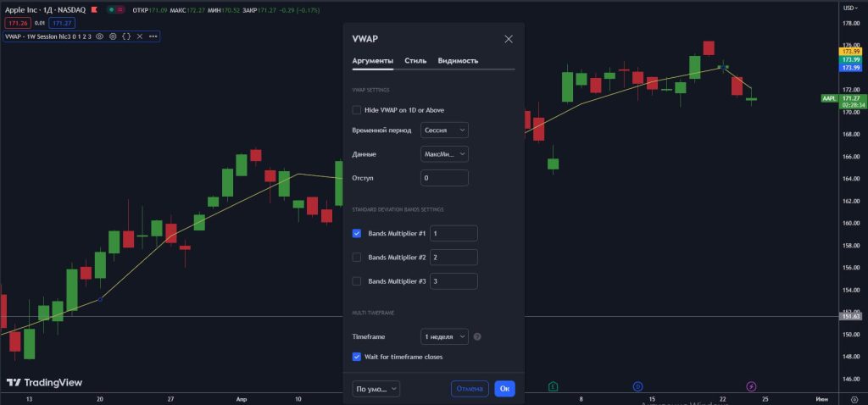Click the Timeframe help question icon
The height and width of the screenshot is (405, 868).
coord(477,336)
